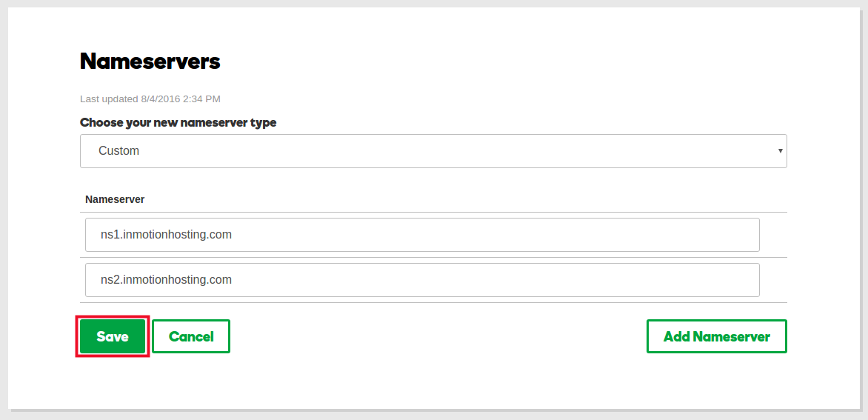Click the 'Choose your new nameserver type' label
Image resolution: width=868 pixels, height=420 pixels.
point(178,123)
